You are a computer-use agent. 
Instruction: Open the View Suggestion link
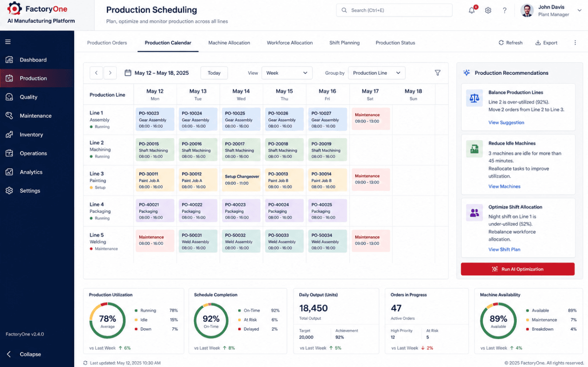[x=506, y=123]
